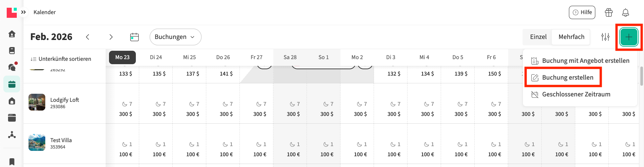Screen dimensions: 644x167
Task: Select Buchung erstellen menu entry
Action: 567,78
